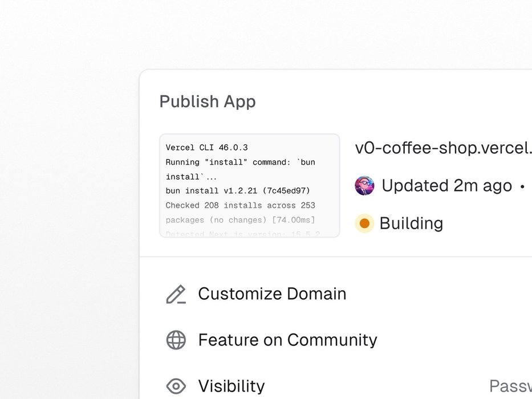Click the Vercel CLI 46.0.3 log line
This screenshot has width=532, height=399.
click(x=206, y=148)
